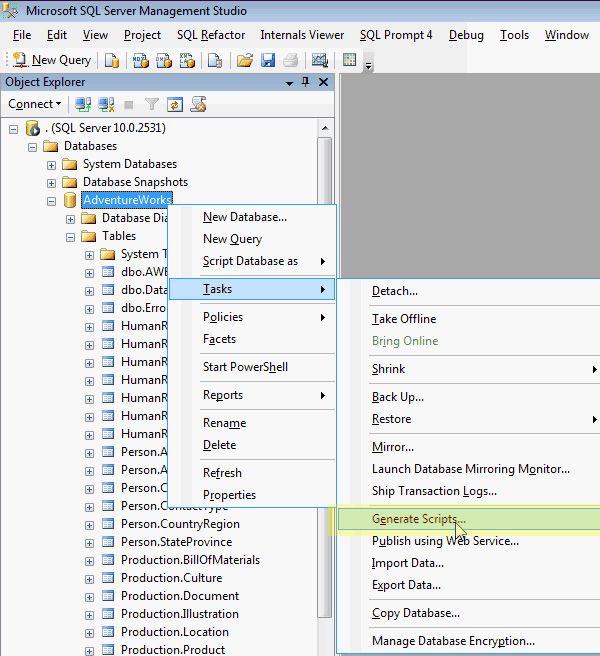Open the Reports submenu
Viewport: 600px width, 656px height.
click(252, 395)
